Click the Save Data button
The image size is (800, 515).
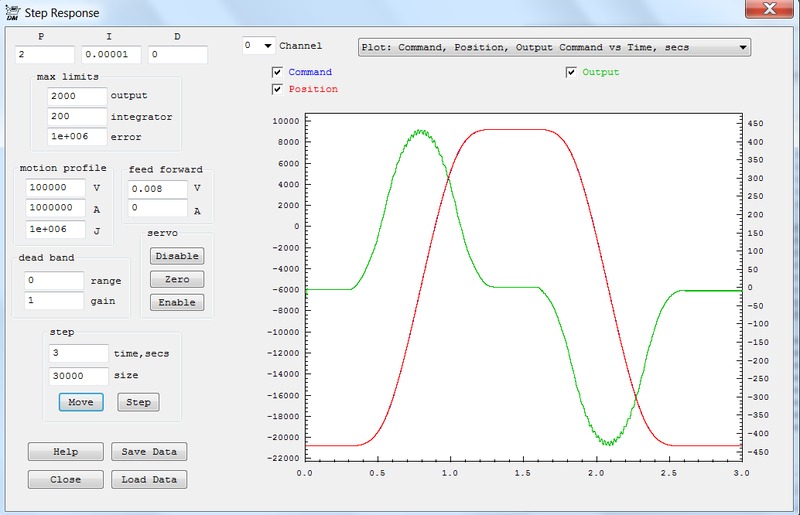(148, 452)
